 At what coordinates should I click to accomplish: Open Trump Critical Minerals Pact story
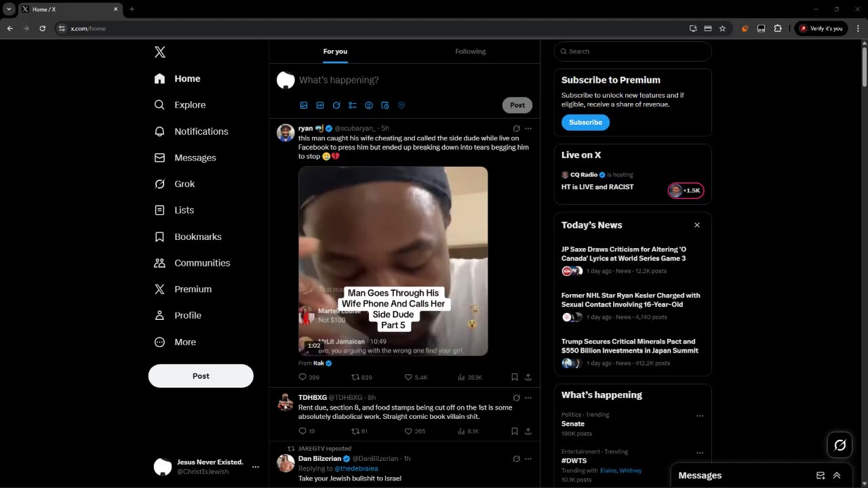(x=633, y=352)
